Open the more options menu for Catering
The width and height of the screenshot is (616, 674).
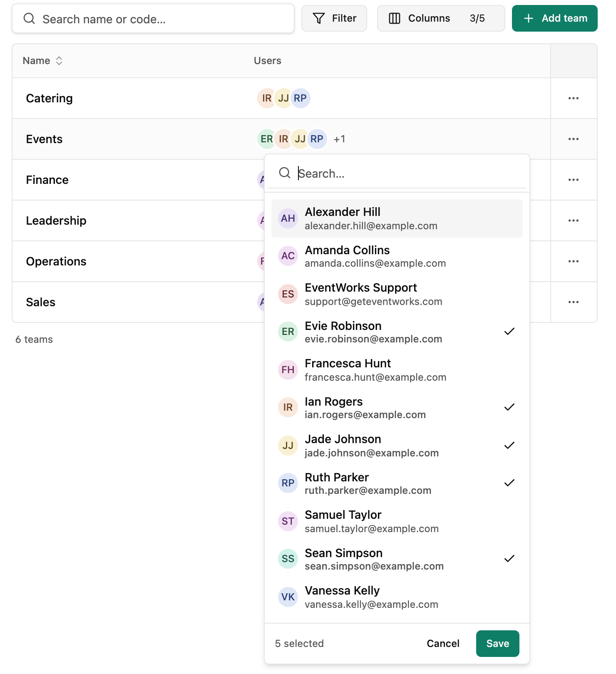(574, 98)
